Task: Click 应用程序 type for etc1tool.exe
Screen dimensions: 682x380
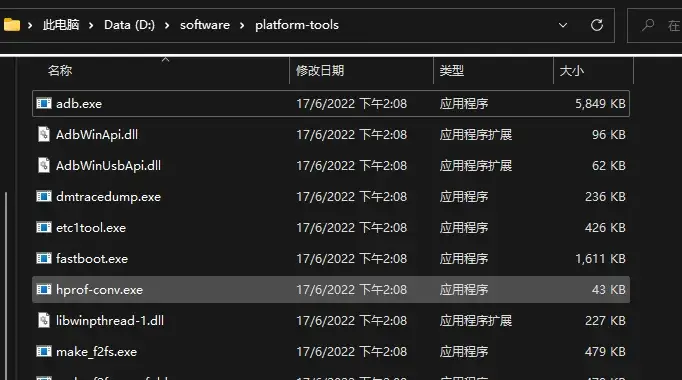Action: click(464, 227)
